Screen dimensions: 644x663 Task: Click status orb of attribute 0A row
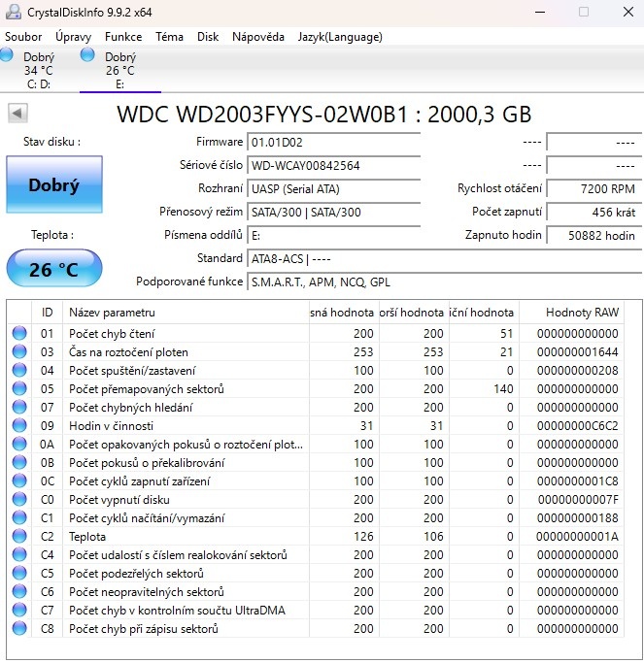pos(19,444)
